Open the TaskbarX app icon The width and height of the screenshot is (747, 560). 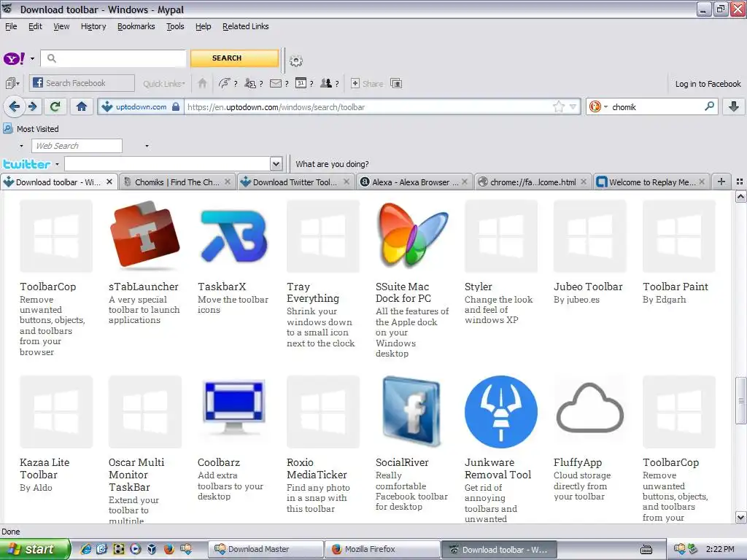[x=234, y=236]
